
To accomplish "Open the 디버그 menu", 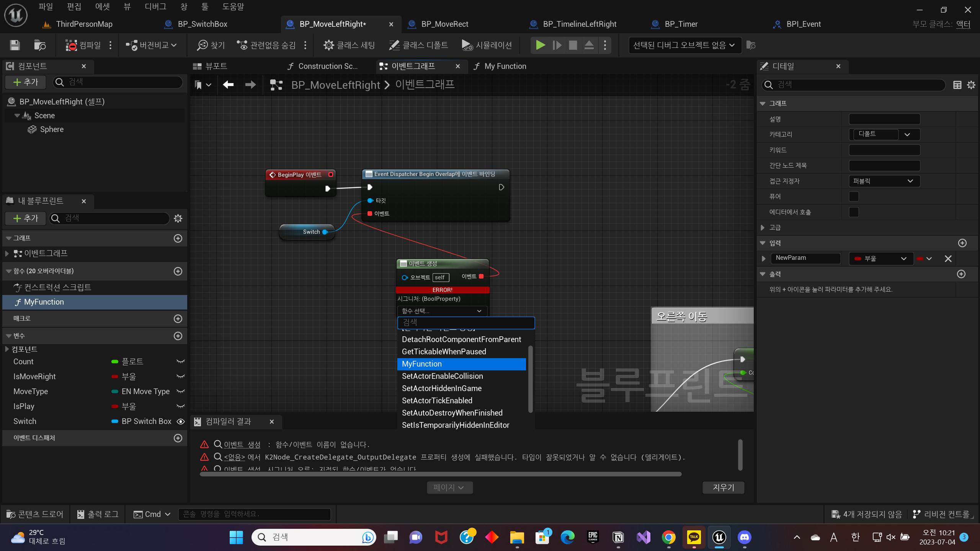I will (x=155, y=7).
